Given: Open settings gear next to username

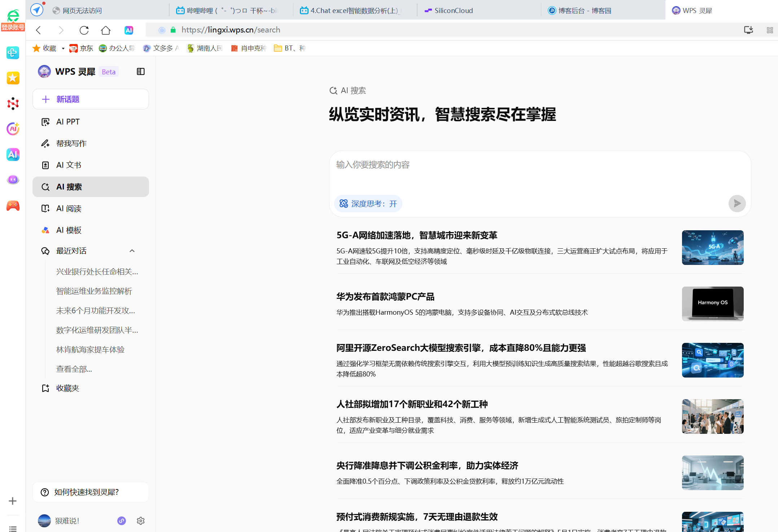Looking at the screenshot, I should (x=141, y=521).
